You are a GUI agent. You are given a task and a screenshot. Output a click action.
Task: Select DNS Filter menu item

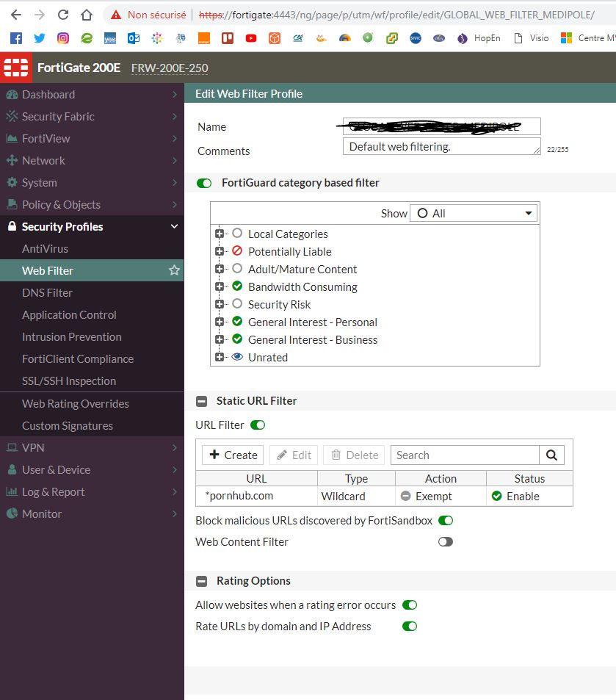(x=92, y=293)
